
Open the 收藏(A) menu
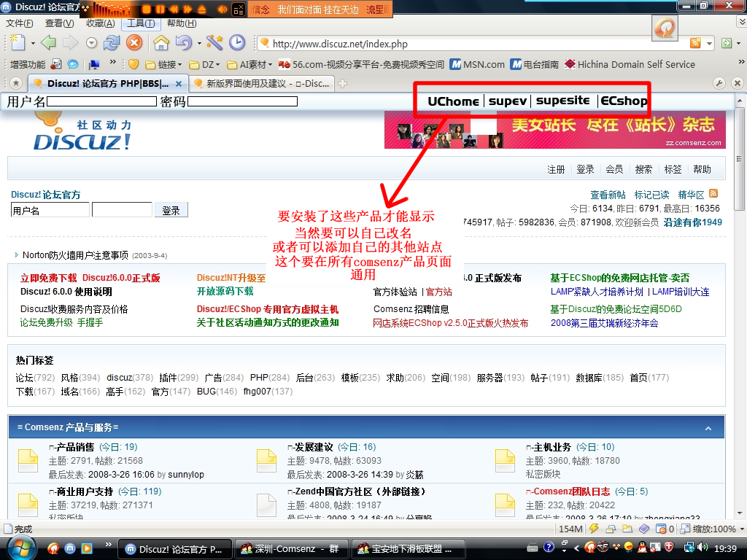(x=101, y=23)
